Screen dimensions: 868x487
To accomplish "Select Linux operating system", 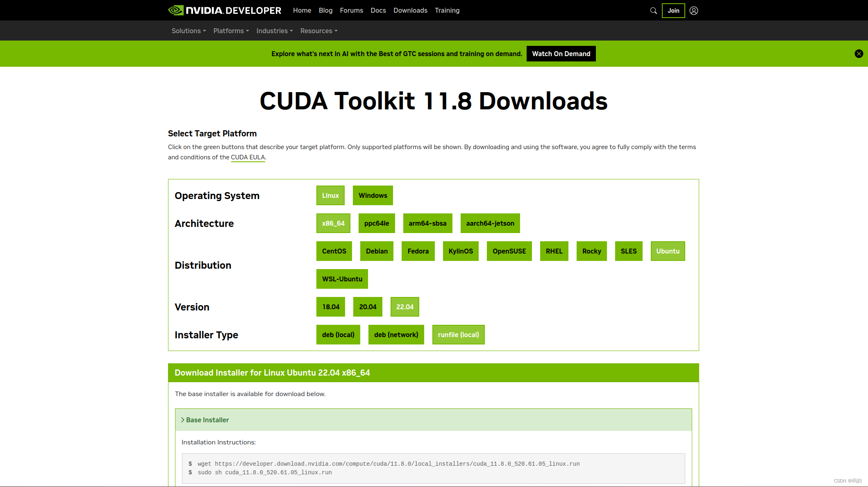I will pos(330,195).
